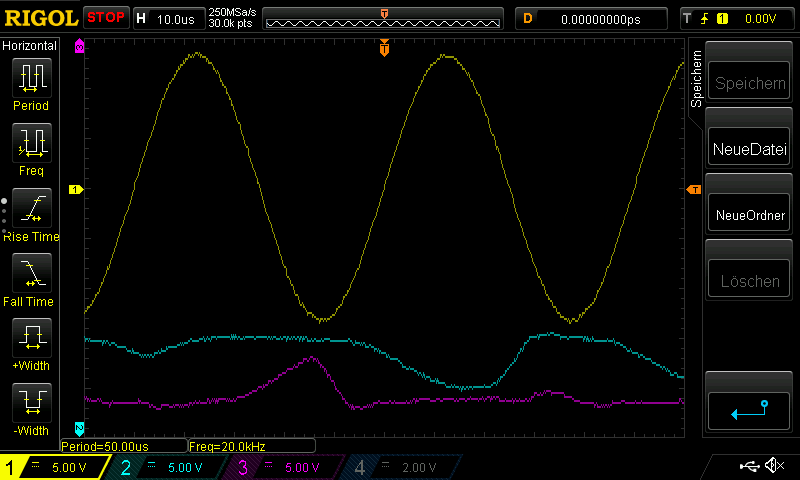Click channel 1 5.00 V scale value
This screenshot has width=800, height=480.
pyautogui.click(x=69, y=468)
